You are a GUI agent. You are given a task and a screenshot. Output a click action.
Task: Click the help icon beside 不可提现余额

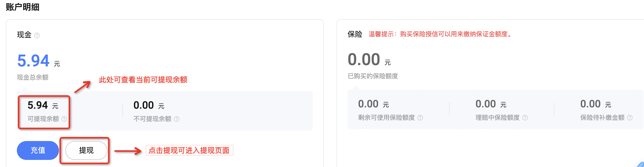177,119
